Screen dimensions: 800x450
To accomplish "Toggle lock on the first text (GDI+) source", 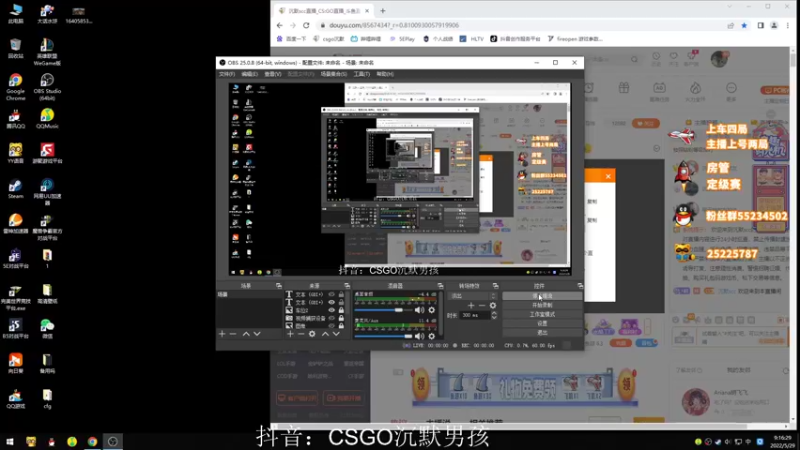I will click(341, 294).
